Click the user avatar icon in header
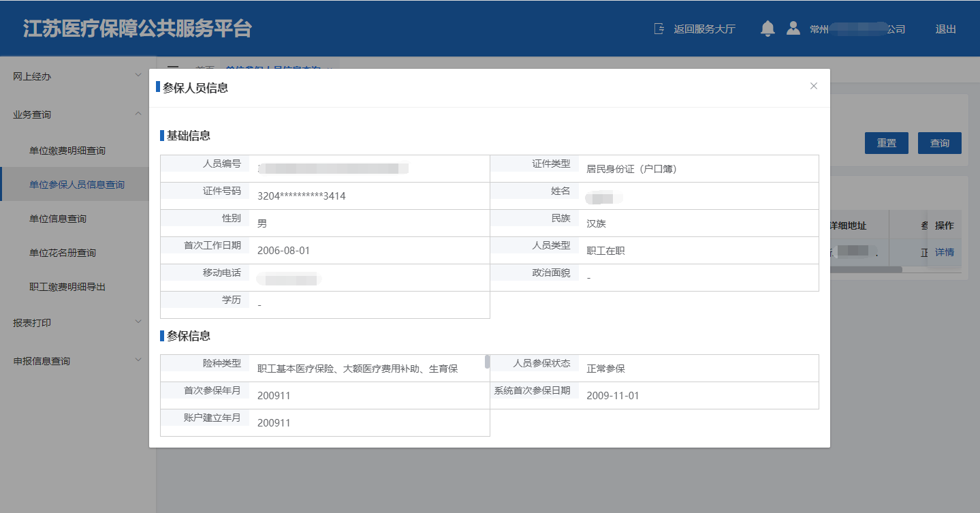The image size is (980, 513). tap(793, 29)
